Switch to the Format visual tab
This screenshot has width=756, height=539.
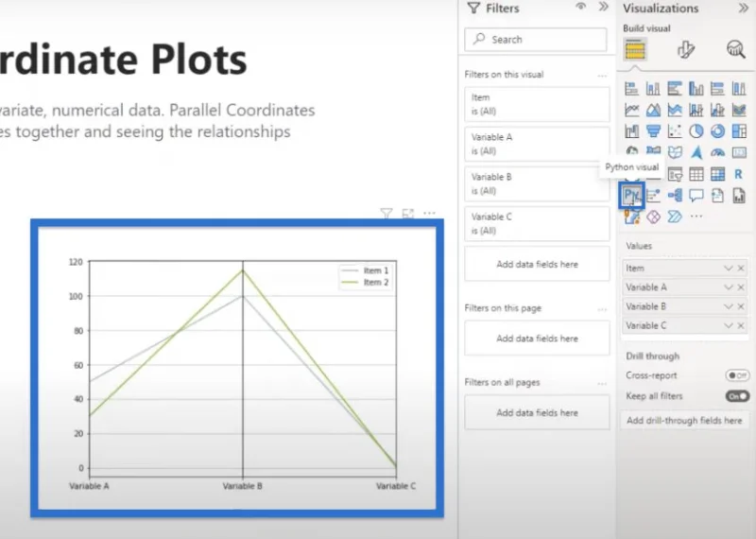point(686,50)
